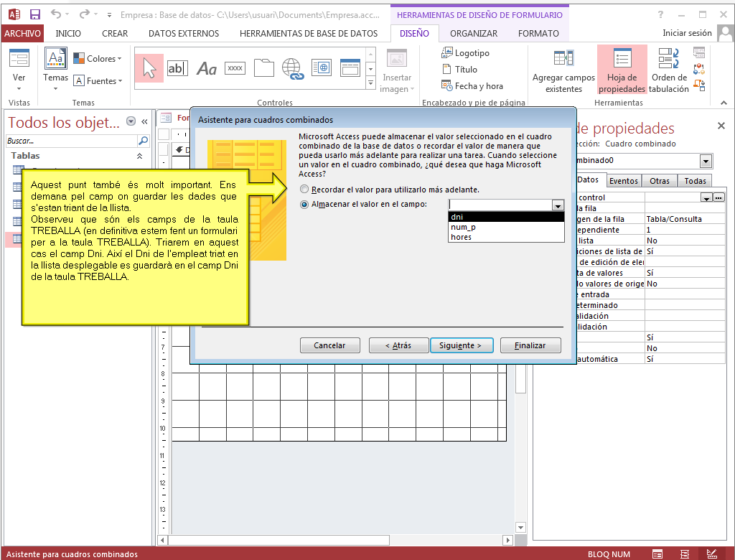Pick the web browser control icon
The width and height of the screenshot is (735, 560).
(322, 68)
